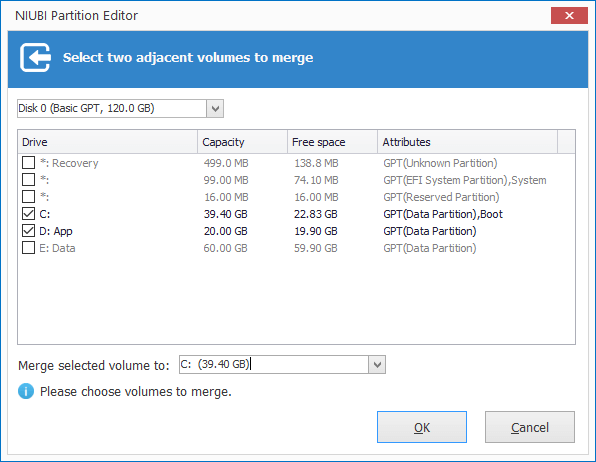596x462 pixels.
Task: Select the E: Data partition row
Action: tap(296, 248)
